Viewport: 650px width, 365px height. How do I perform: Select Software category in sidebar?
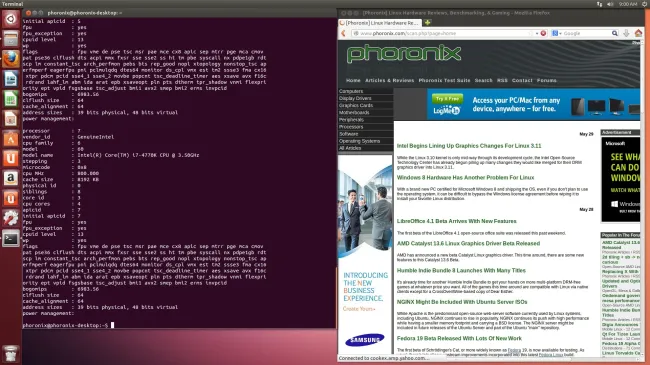point(365,134)
